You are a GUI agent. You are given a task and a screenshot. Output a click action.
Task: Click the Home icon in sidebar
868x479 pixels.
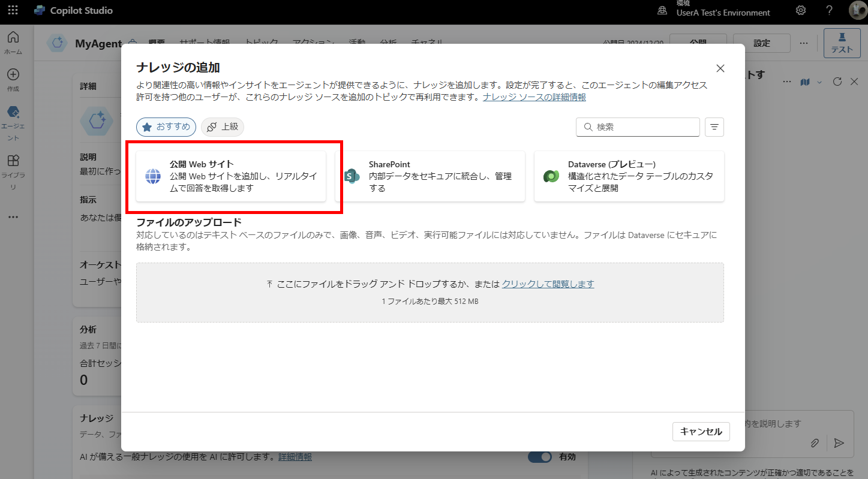click(13, 38)
